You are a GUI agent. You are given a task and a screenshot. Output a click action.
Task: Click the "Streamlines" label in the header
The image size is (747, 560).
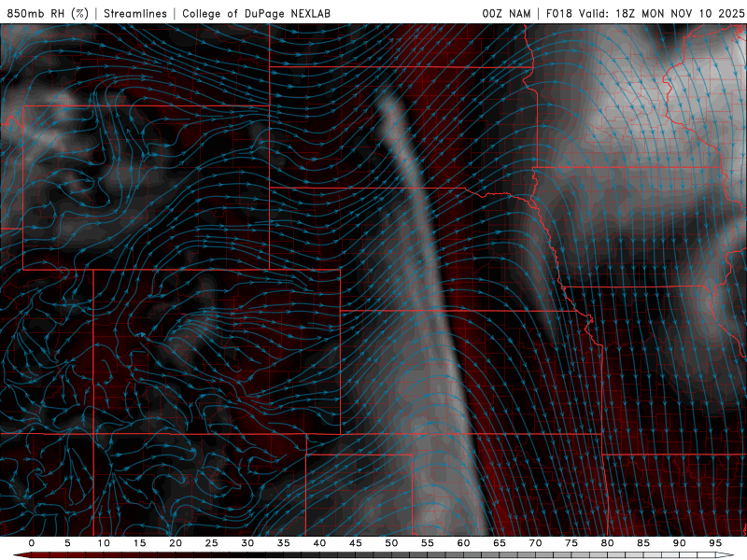pos(135,13)
